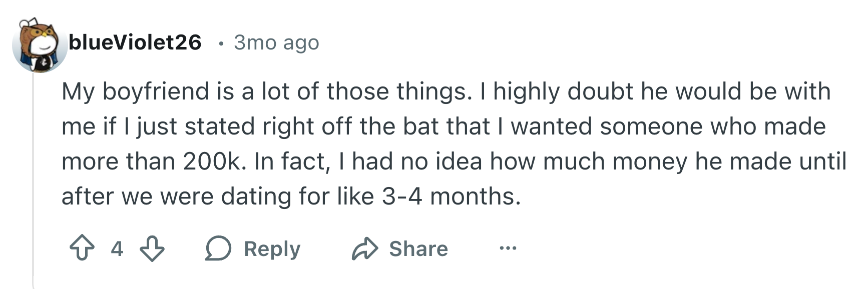The width and height of the screenshot is (868, 289).
Task: Click the speech bubble reply icon
Action: [218, 248]
